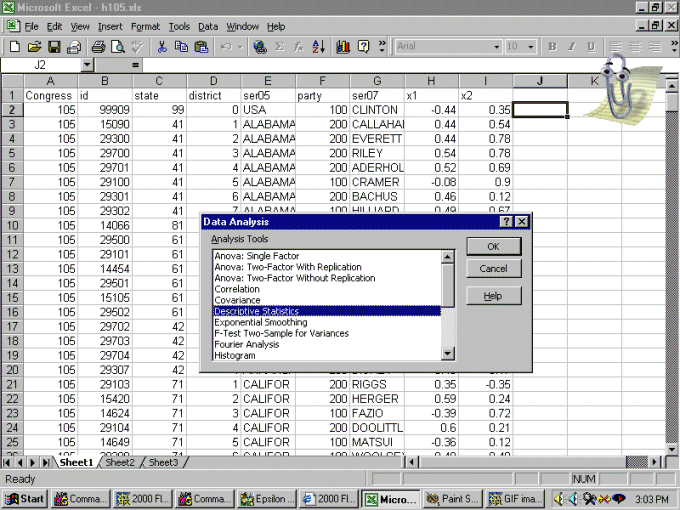Image resolution: width=680 pixels, height=510 pixels.
Task: Select Histogram in Analysis Tools list
Action: click(x=235, y=356)
